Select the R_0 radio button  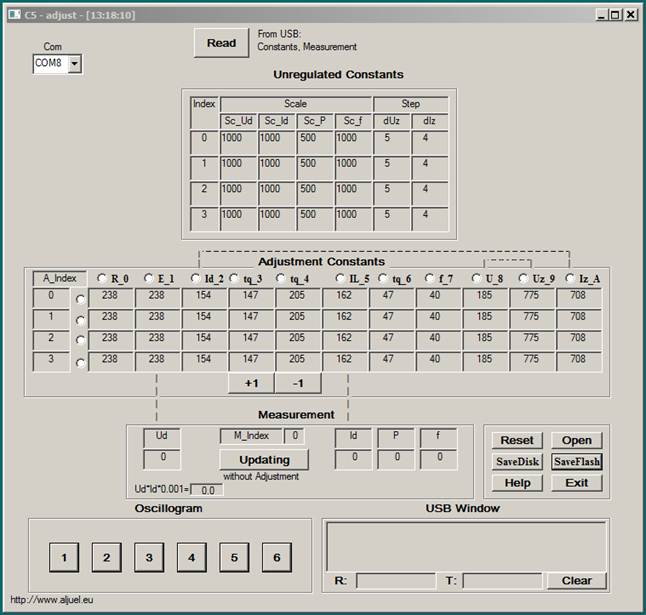102,278
